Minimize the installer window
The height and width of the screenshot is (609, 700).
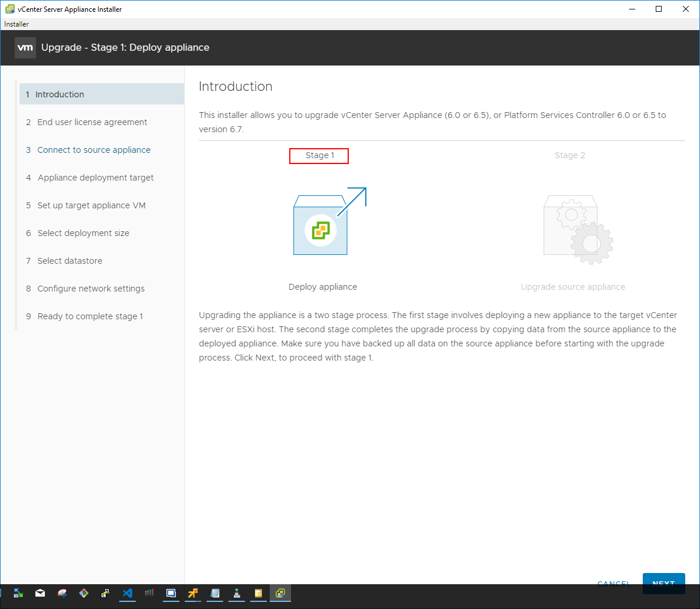[632, 9]
